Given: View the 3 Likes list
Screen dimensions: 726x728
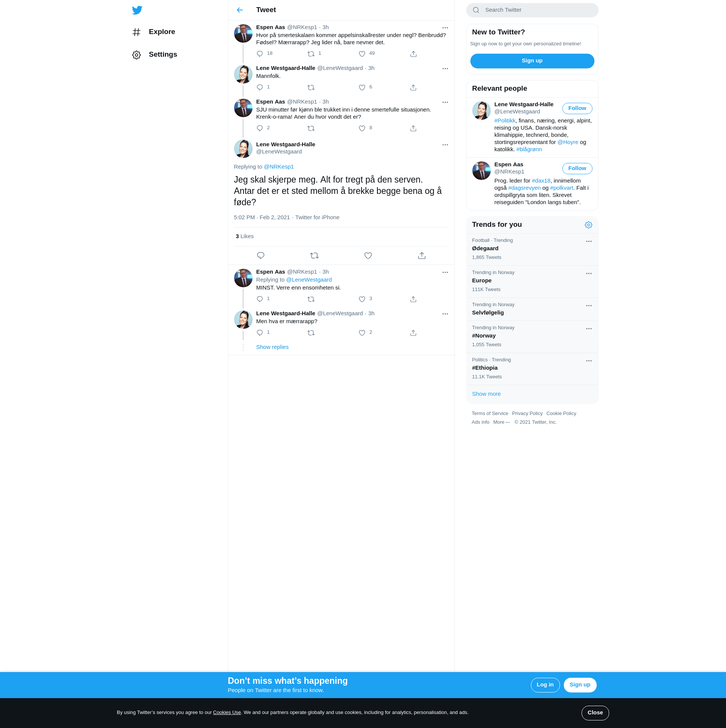Looking at the screenshot, I should 245,236.
